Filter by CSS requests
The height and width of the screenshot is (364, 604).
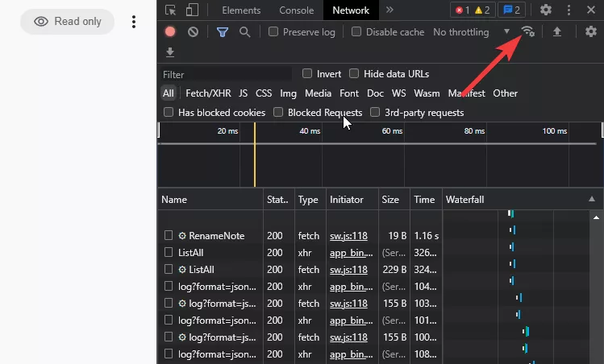264,93
